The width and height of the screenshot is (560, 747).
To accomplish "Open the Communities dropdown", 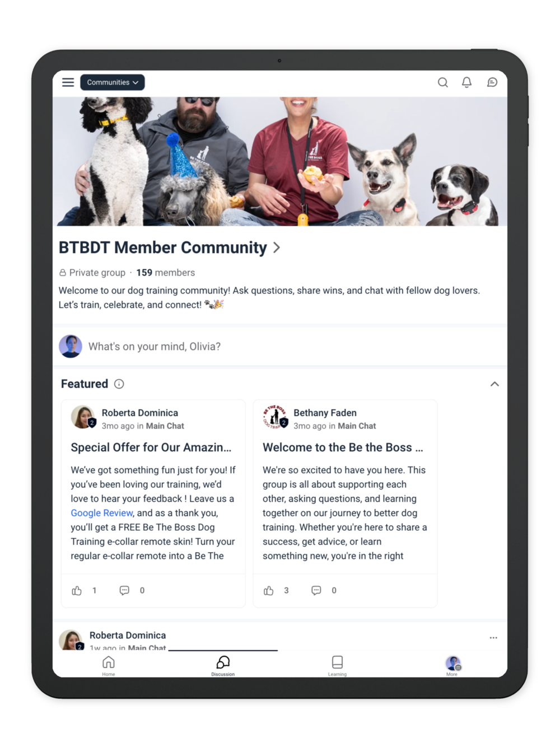I will tap(113, 82).
